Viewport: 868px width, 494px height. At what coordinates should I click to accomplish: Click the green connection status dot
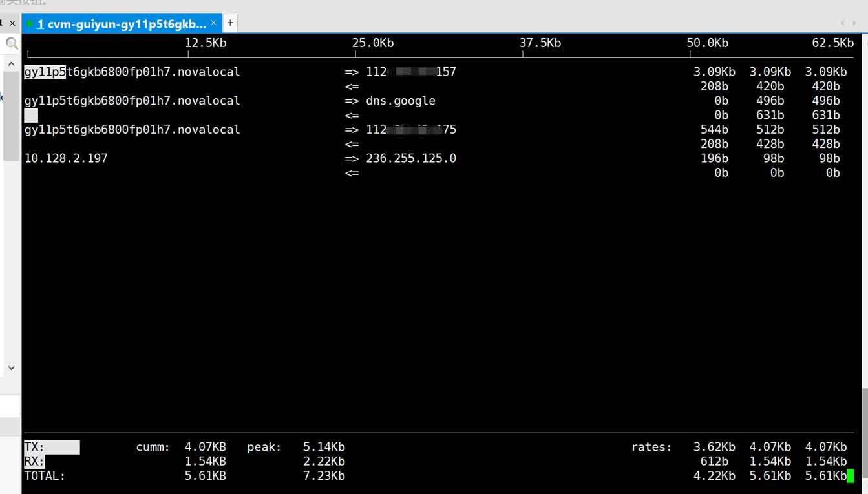[30, 24]
